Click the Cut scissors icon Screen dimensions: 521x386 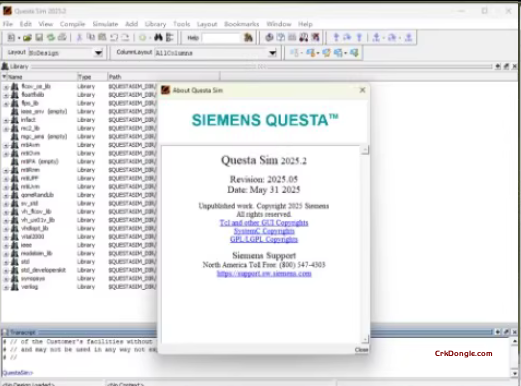coord(79,37)
